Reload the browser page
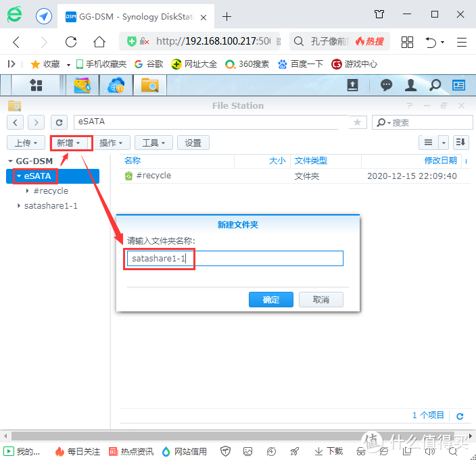The height and width of the screenshot is (460, 476). point(71,42)
